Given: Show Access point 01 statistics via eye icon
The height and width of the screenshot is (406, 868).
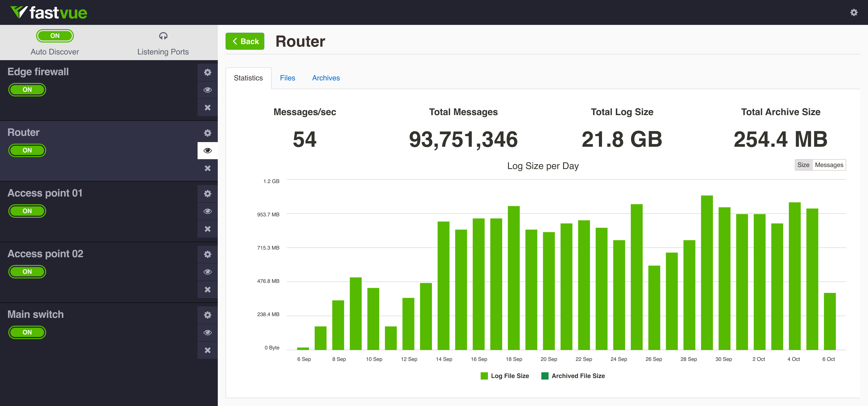Looking at the screenshot, I should point(208,211).
